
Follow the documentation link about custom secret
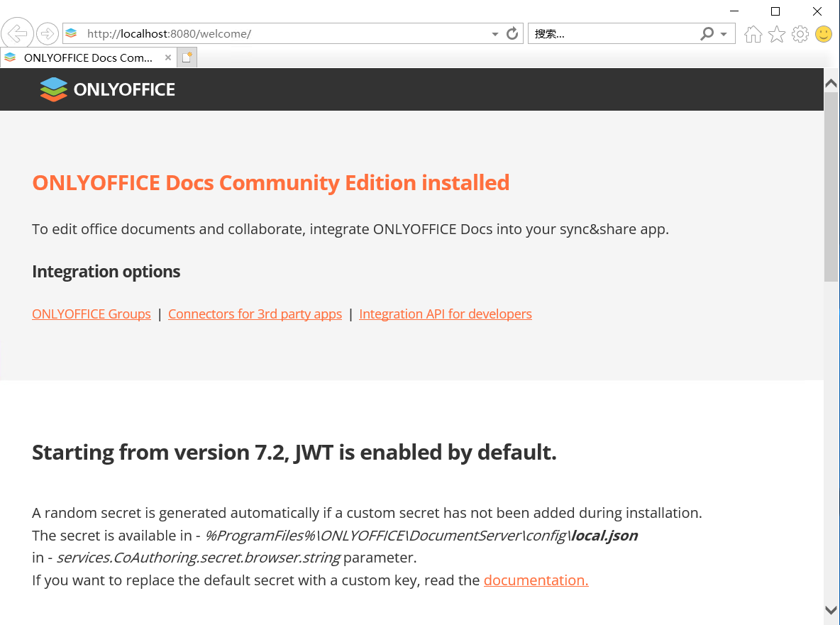point(536,580)
